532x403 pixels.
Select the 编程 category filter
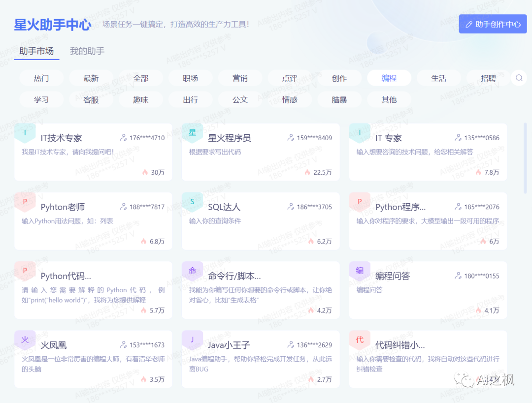(x=389, y=78)
